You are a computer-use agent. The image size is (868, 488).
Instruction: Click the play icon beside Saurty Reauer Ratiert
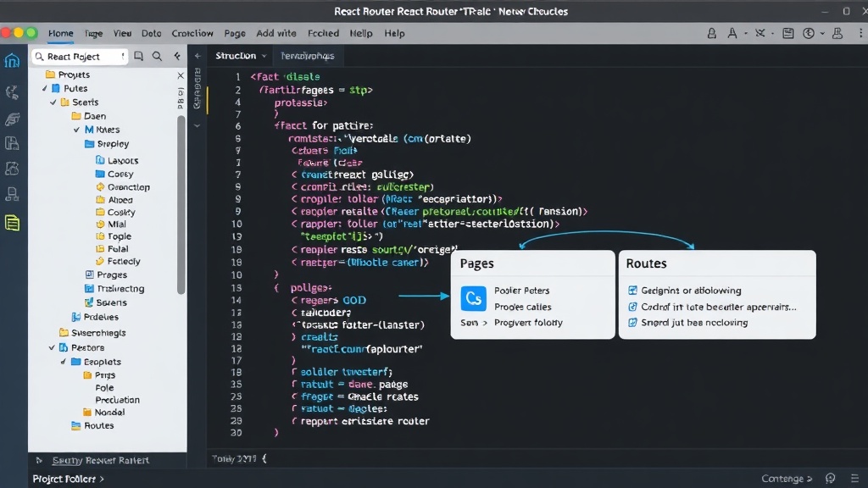click(39, 460)
